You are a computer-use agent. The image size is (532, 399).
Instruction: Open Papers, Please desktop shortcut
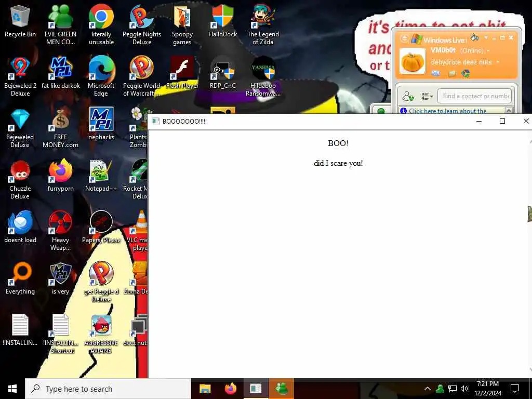[x=101, y=228]
